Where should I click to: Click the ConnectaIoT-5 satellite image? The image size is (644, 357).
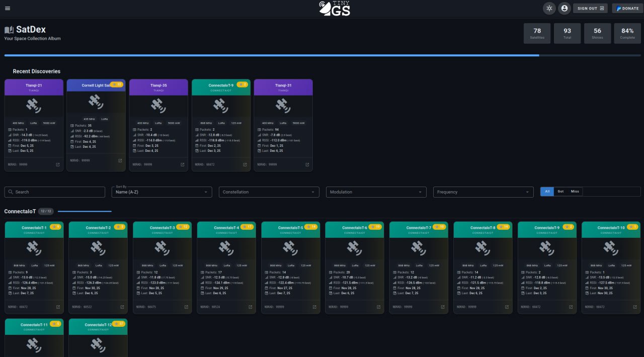tap(291, 248)
